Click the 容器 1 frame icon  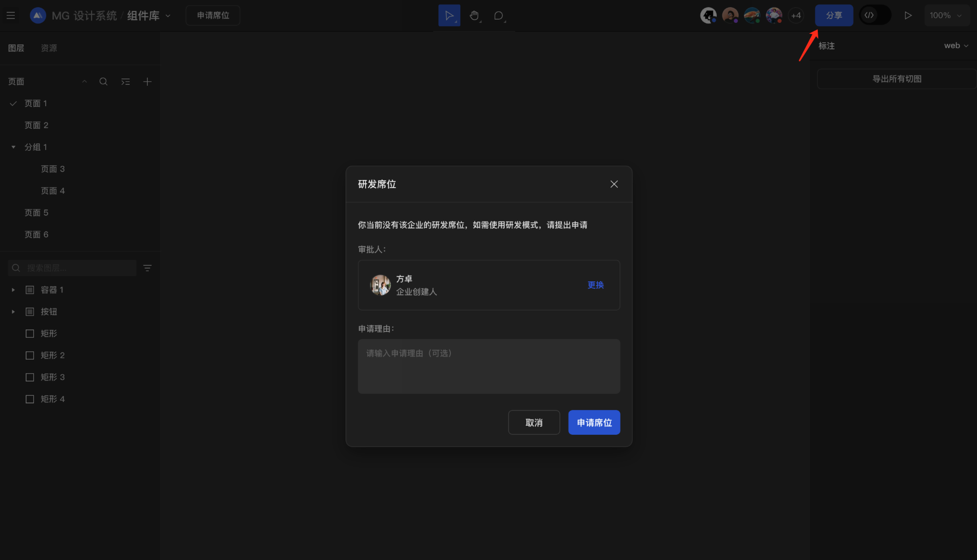tap(30, 290)
